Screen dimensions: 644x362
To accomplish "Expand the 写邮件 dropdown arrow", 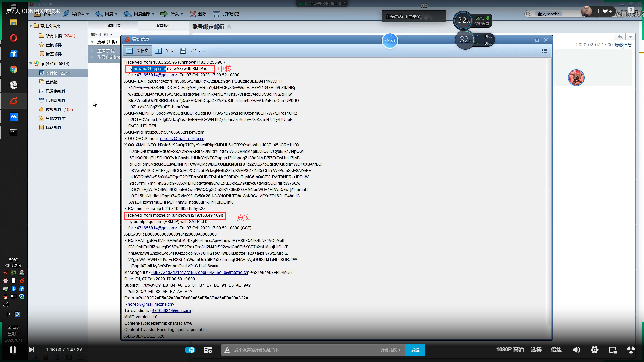I will 87,14.
